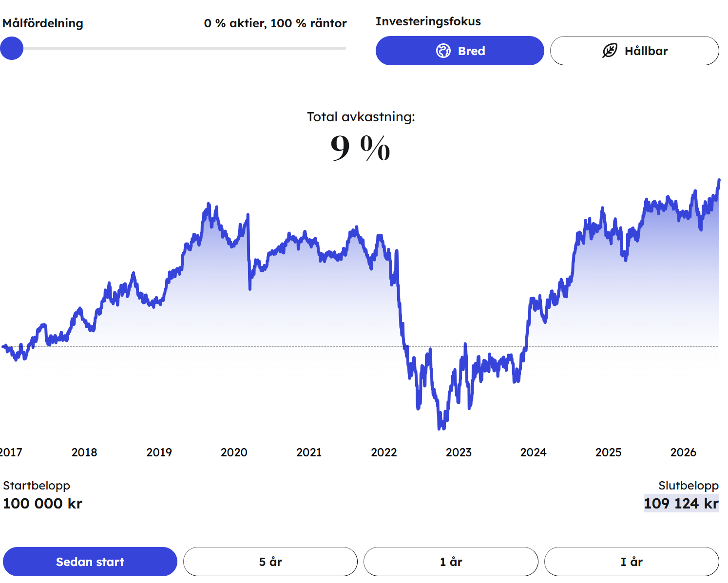Click the 2023 label on the chart axis
The width and height of the screenshot is (728, 583).
[459, 452]
